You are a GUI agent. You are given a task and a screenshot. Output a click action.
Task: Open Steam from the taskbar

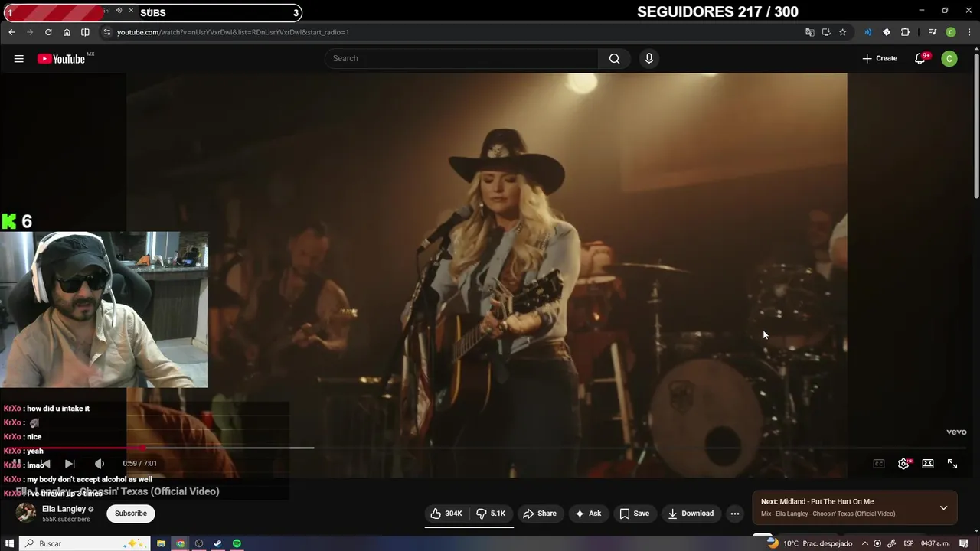(217, 543)
